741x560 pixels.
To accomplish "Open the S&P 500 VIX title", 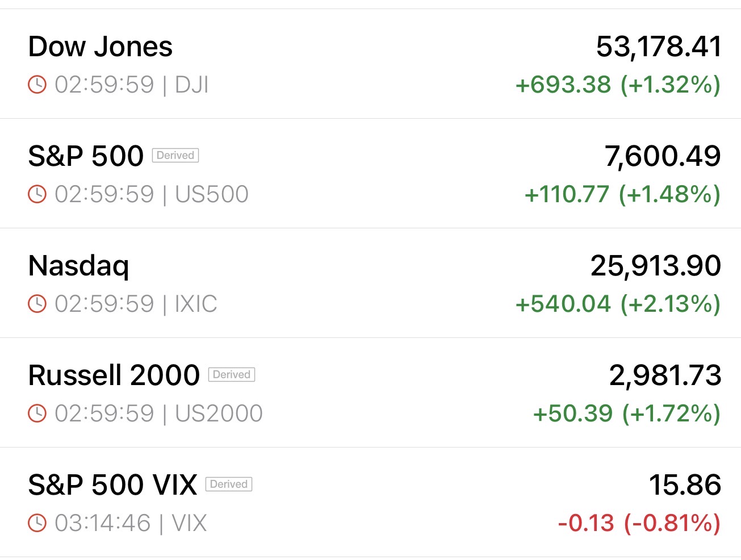I will tap(112, 485).
